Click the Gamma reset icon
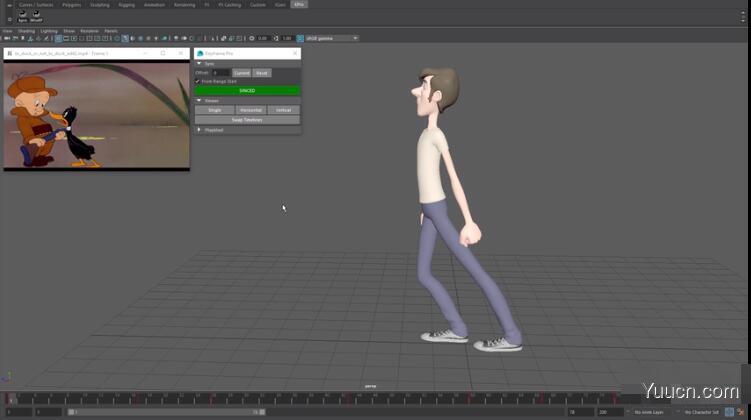Image resolution: width=751 pixels, height=420 pixels. tap(276, 38)
